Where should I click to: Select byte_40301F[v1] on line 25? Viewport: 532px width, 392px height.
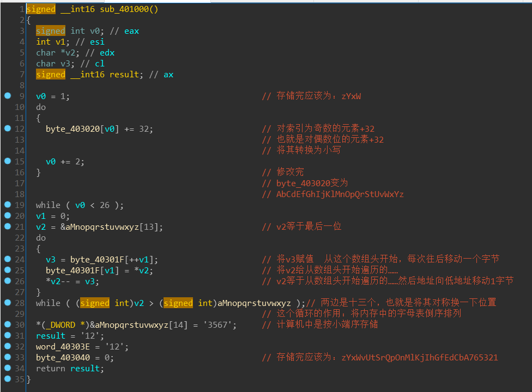click(x=82, y=271)
